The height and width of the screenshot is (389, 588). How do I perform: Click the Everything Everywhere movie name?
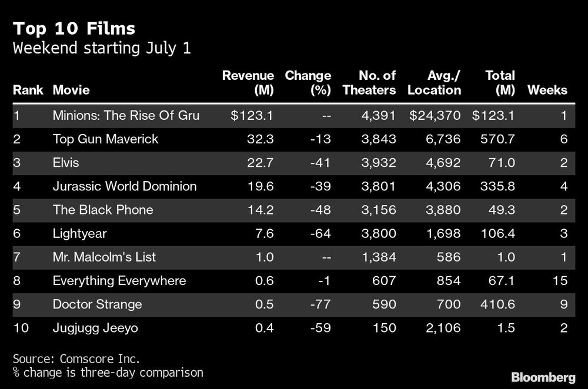119,280
